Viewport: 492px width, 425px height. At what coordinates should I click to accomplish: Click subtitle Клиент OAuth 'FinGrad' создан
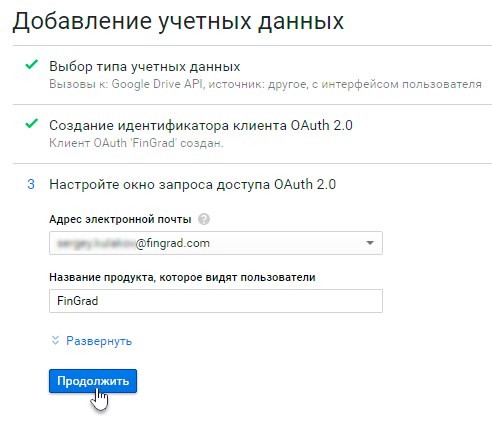point(136,143)
